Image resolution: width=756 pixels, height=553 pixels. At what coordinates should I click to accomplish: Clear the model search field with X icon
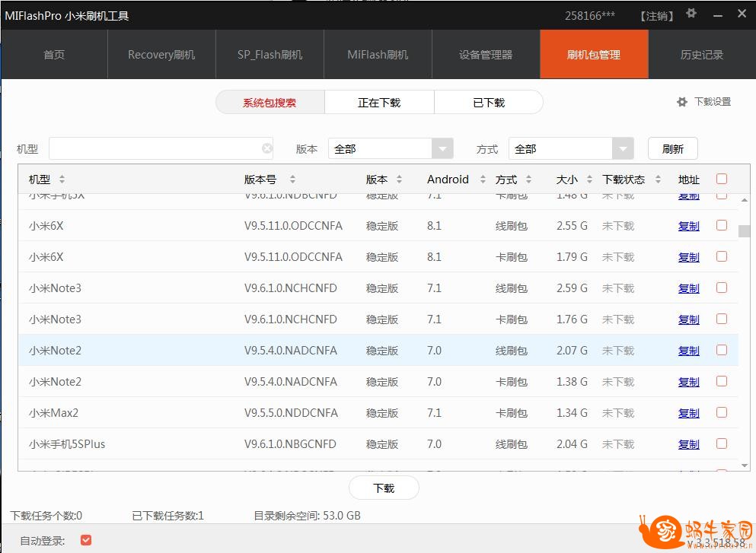(266, 148)
